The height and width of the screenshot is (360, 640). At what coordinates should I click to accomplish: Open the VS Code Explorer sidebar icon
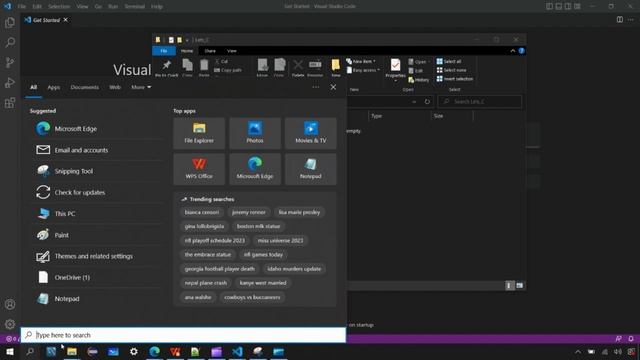click(10, 22)
